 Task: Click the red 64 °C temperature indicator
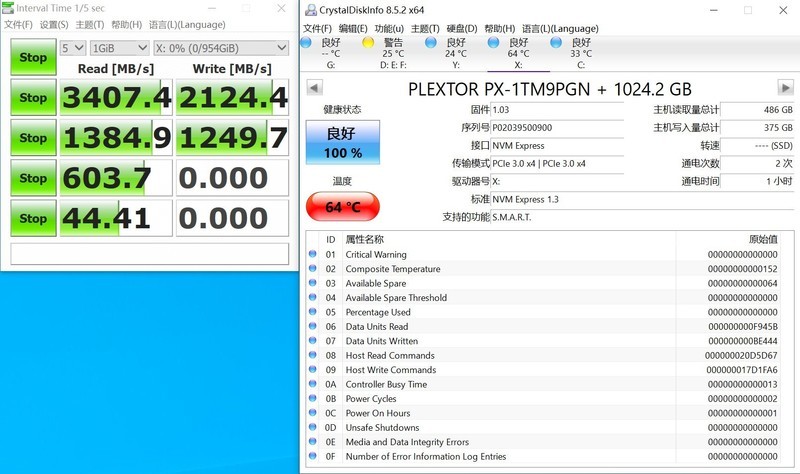tap(343, 207)
